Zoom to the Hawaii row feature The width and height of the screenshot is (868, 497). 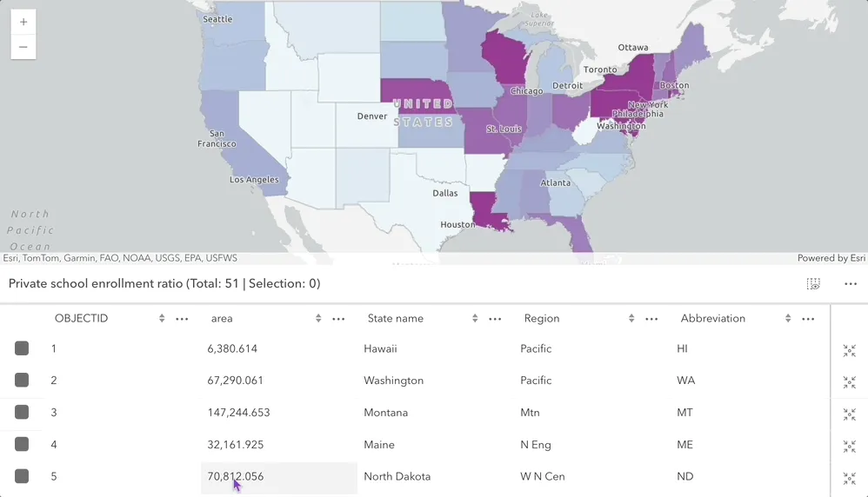(x=849, y=350)
